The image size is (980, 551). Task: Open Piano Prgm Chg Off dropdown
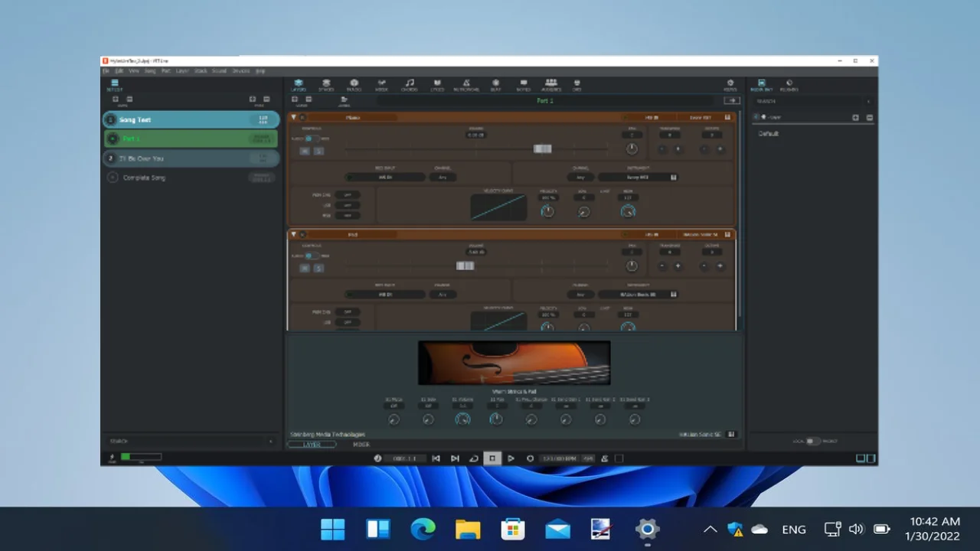pos(348,194)
